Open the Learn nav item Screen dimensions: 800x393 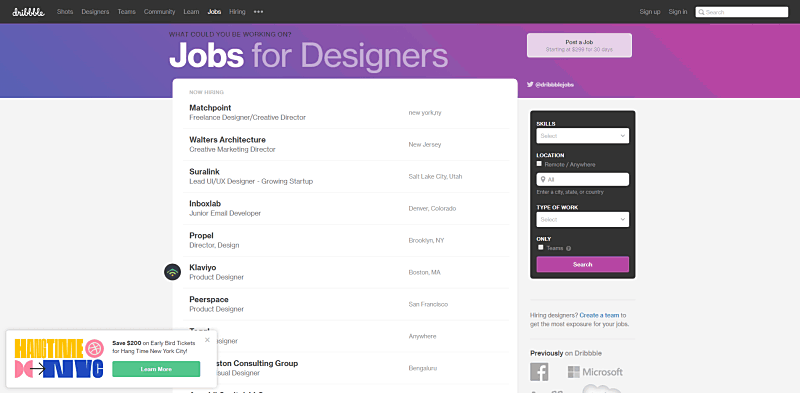191,12
